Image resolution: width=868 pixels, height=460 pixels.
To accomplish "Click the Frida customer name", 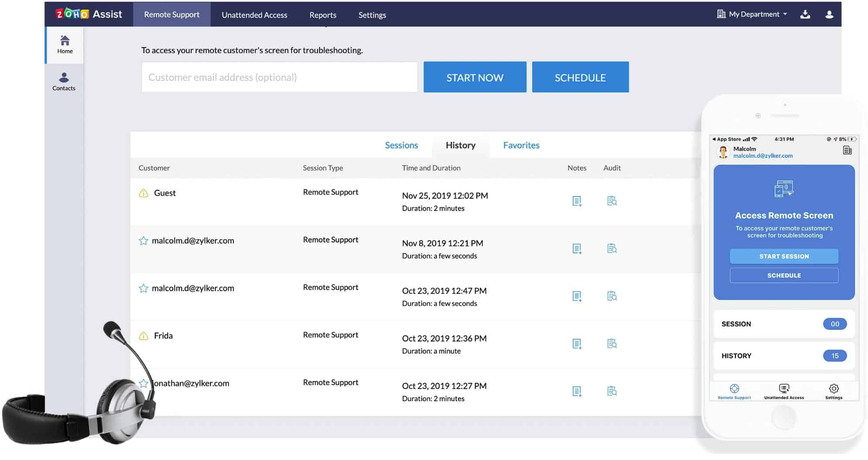I will pos(163,336).
